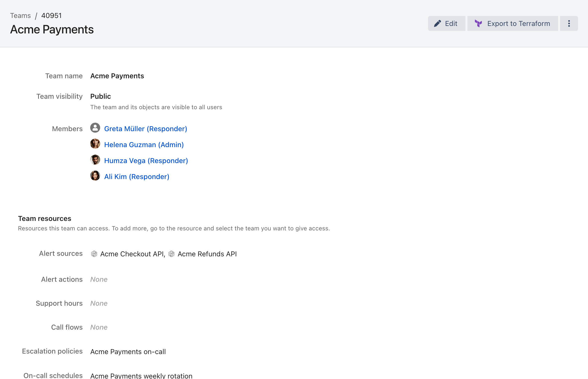Click the Acme Checkout API source icon

tap(94, 254)
